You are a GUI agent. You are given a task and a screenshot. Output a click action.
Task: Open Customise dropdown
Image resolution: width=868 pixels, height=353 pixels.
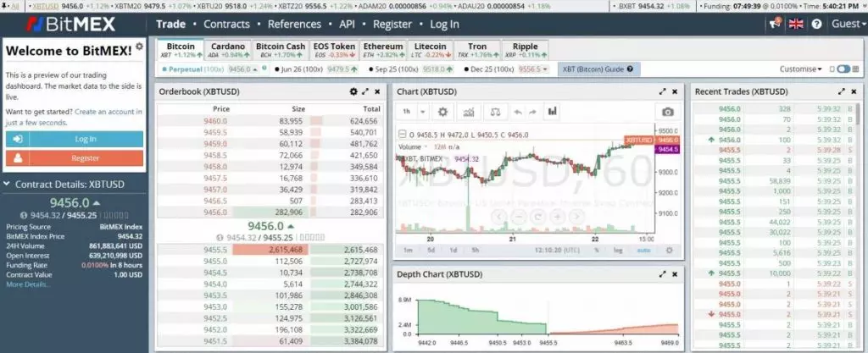[800, 69]
